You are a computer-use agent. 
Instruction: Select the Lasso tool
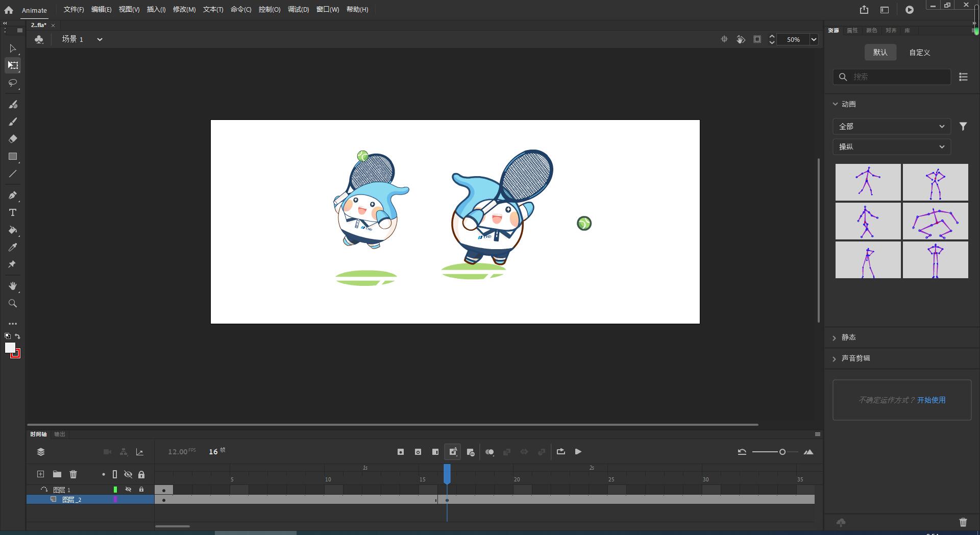click(x=13, y=83)
